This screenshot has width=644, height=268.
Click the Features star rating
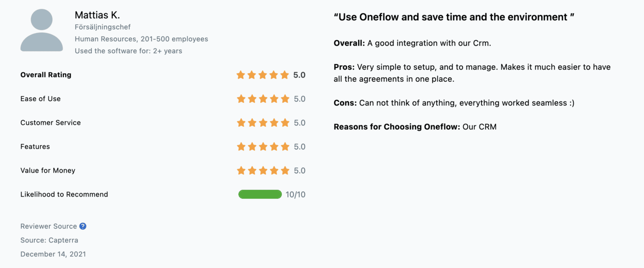[263, 147]
